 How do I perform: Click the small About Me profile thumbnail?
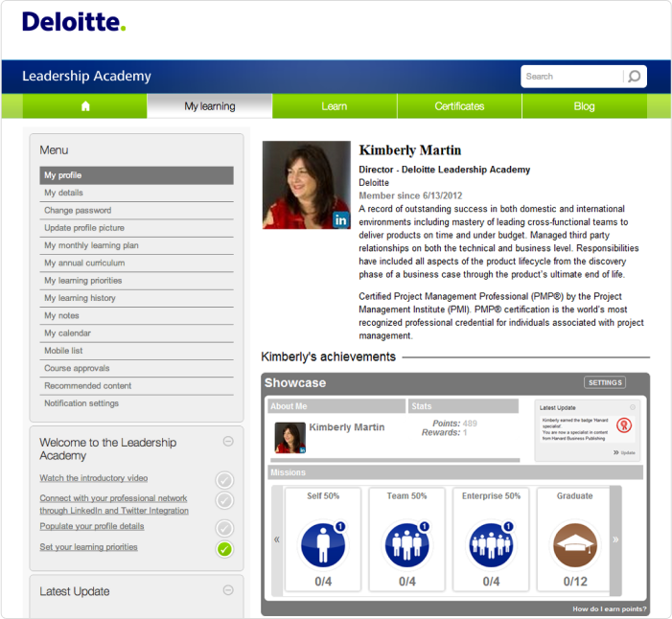(x=290, y=438)
